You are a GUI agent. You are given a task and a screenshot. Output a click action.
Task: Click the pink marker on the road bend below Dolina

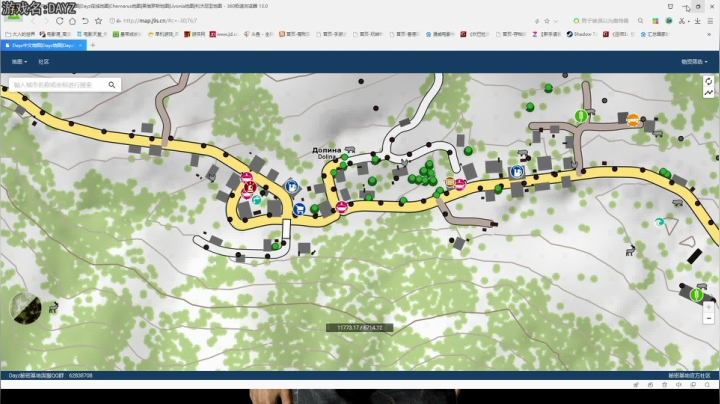pos(342,207)
